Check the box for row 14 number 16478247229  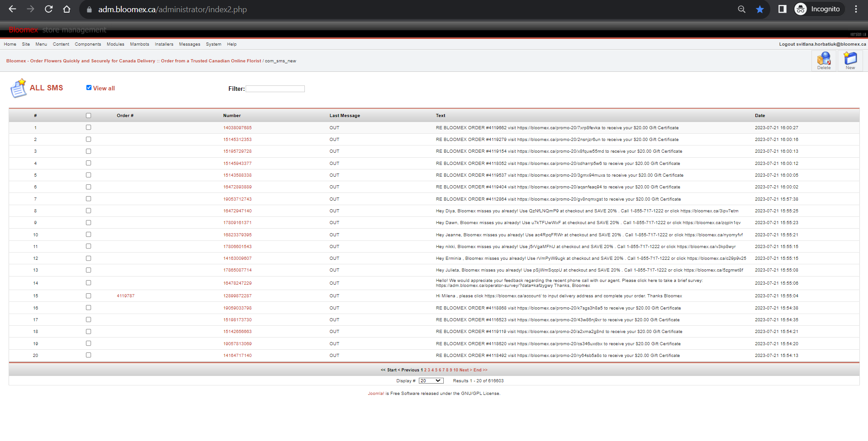pyautogui.click(x=88, y=283)
